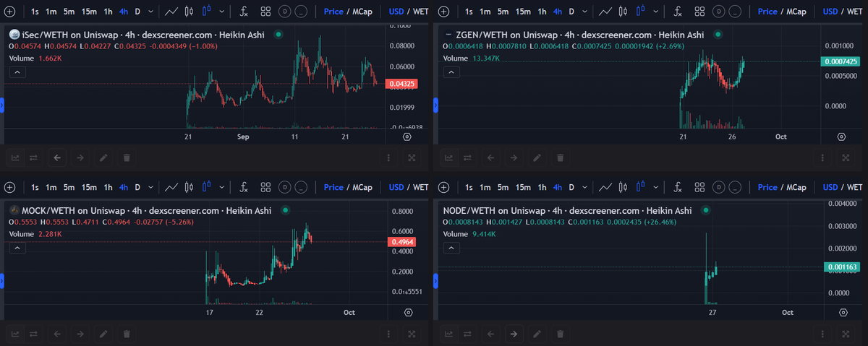Open the MOCK chart settings hexagon icon
Viewport: 868px width, 346px height.
[x=409, y=312]
